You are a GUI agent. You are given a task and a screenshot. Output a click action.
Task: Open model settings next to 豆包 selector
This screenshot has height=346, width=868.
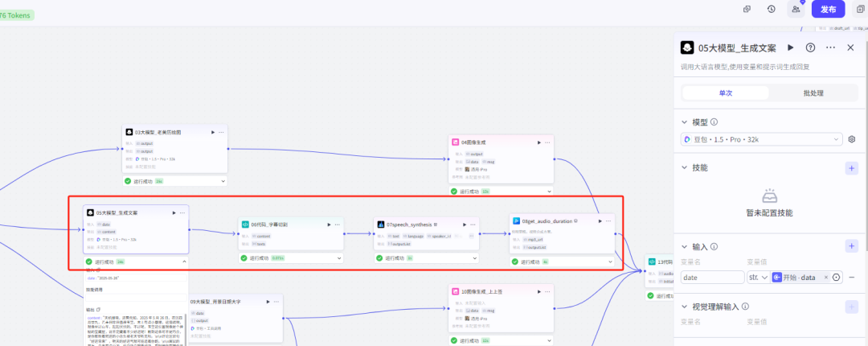(852, 139)
